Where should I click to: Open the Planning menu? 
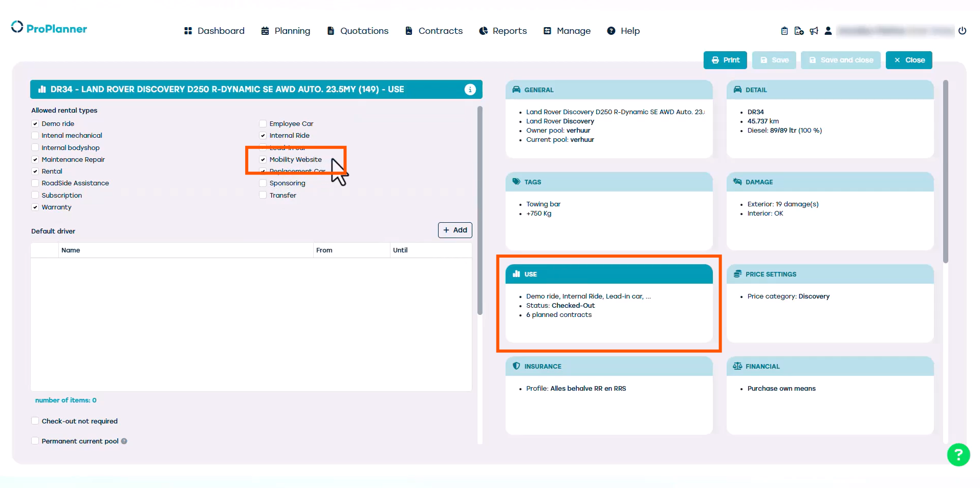tap(286, 31)
